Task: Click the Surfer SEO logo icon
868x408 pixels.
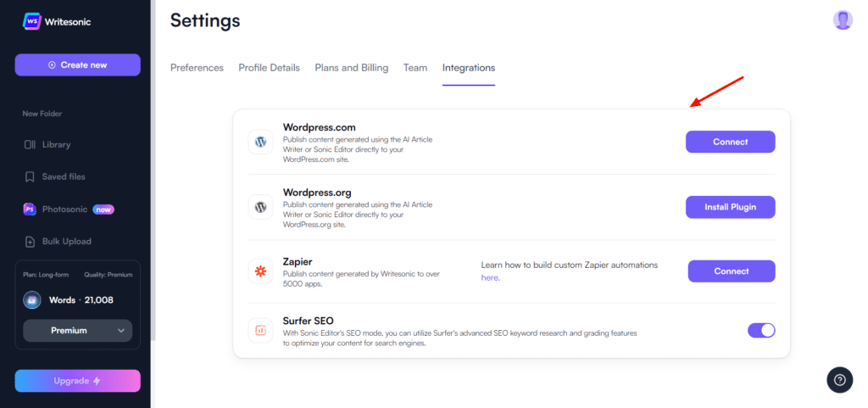Action: (x=261, y=330)
